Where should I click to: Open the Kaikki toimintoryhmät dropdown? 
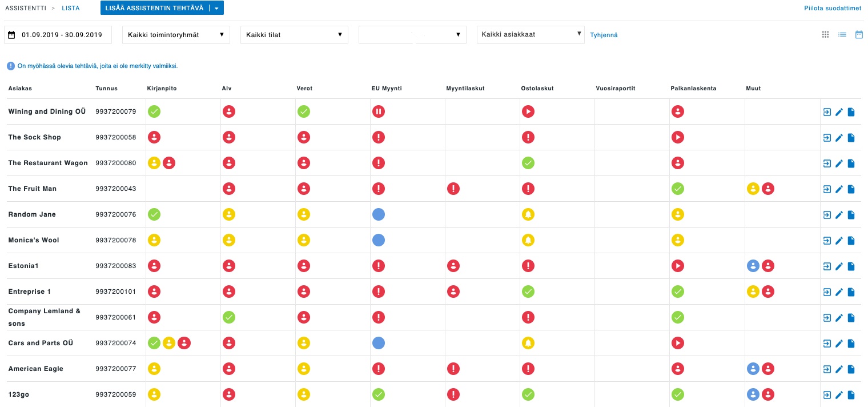176,35
